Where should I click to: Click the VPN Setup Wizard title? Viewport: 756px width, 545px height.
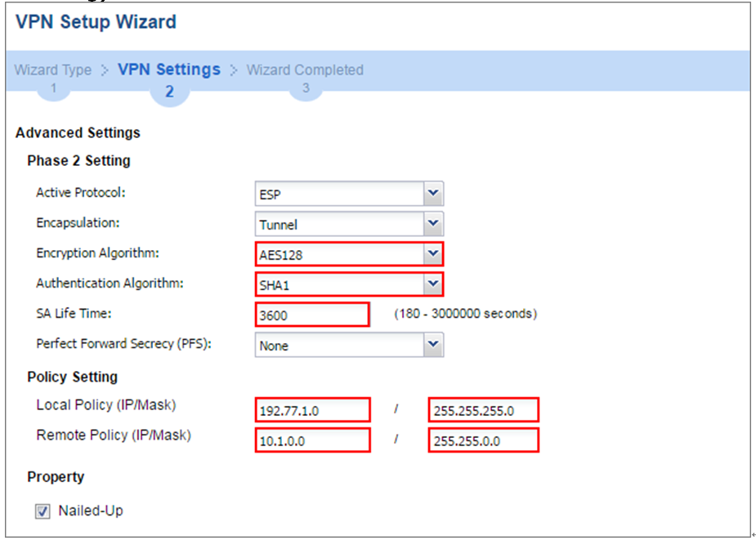coord(96,22)
